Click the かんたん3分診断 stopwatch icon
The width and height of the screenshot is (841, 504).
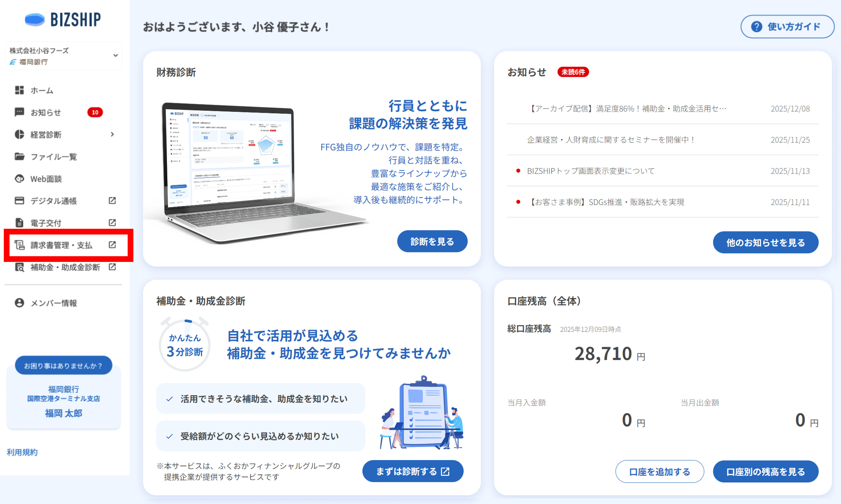point(185,344)
